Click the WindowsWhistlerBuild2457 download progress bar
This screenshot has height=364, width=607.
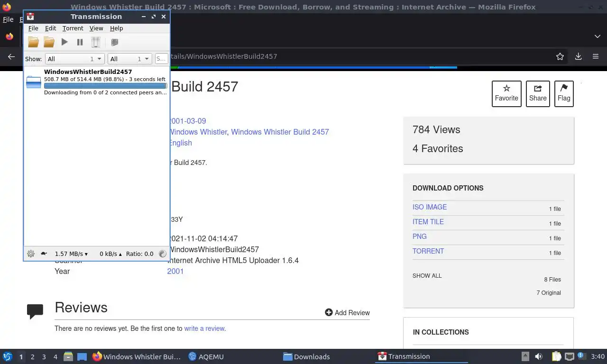coord(105,86)
